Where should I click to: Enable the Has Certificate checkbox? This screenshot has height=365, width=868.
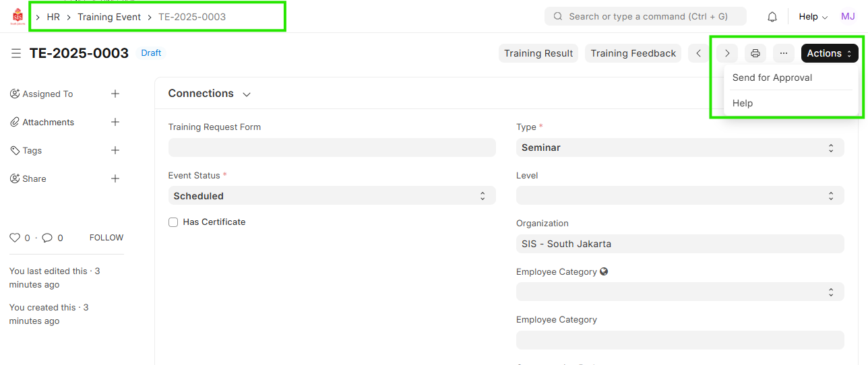pyautogui.click(x=173, y=222)
